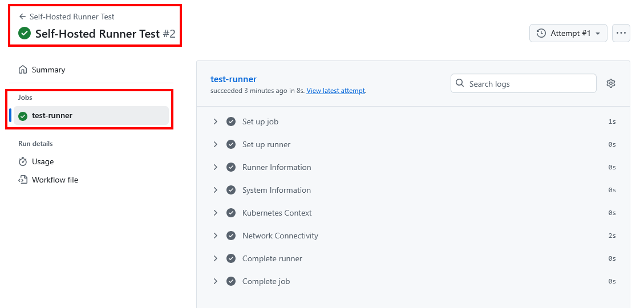Click the three-dot more options button
Image resolution: width=644 pixels, height=308 pixels.
(x=621, y=33)
